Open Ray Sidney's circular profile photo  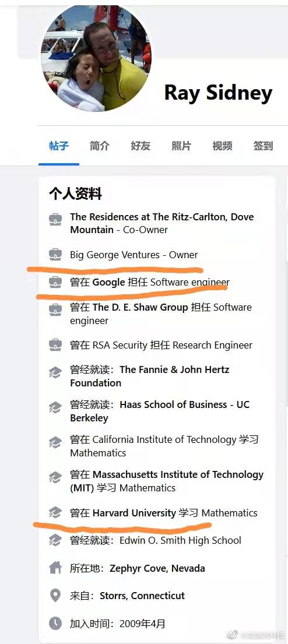point(96,58)
